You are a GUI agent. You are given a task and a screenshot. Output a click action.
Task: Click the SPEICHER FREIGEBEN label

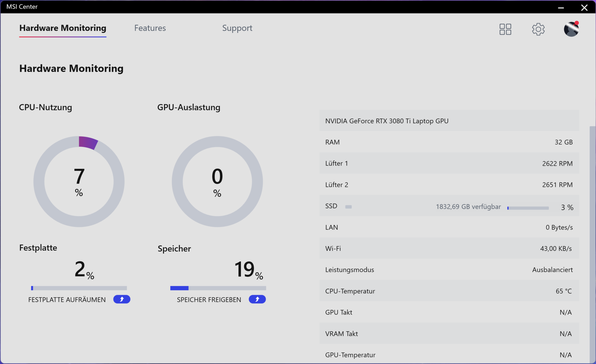[209, 300]
